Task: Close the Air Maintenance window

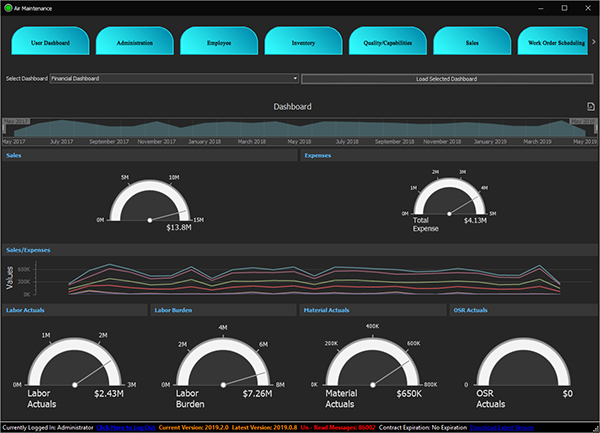Action: (588, 8)
